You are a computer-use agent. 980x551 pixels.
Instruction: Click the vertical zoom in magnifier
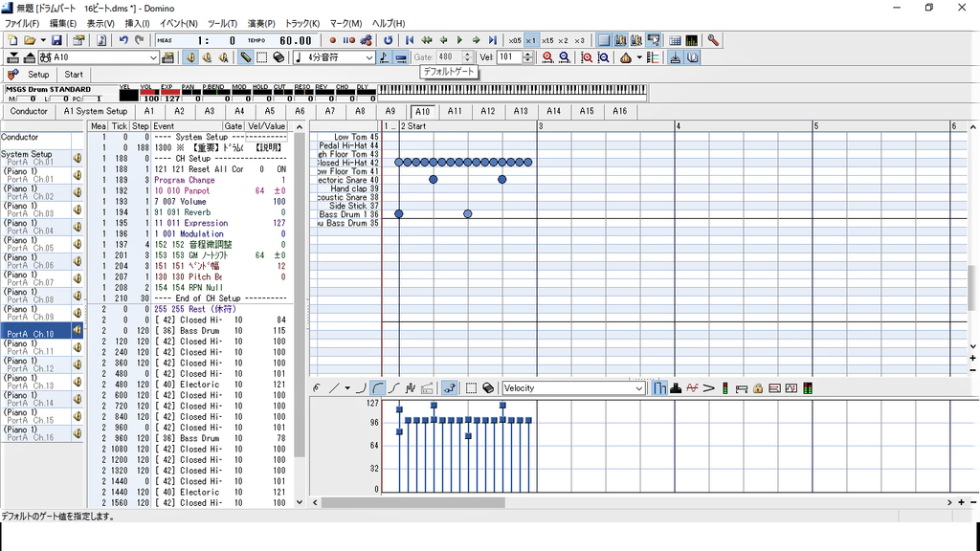tap(587, 57)
